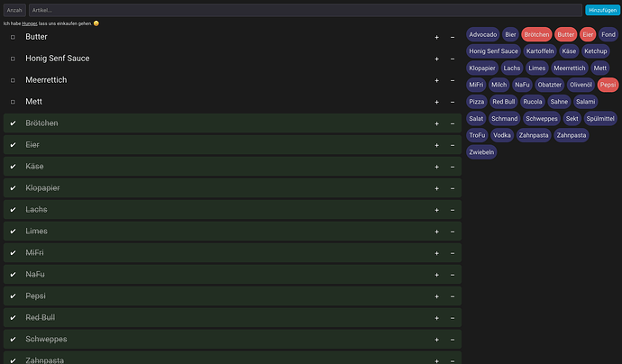Click minus icon on MiFri row
The width and height of the screenshot is (622, 364).
[x=453, y=253]
